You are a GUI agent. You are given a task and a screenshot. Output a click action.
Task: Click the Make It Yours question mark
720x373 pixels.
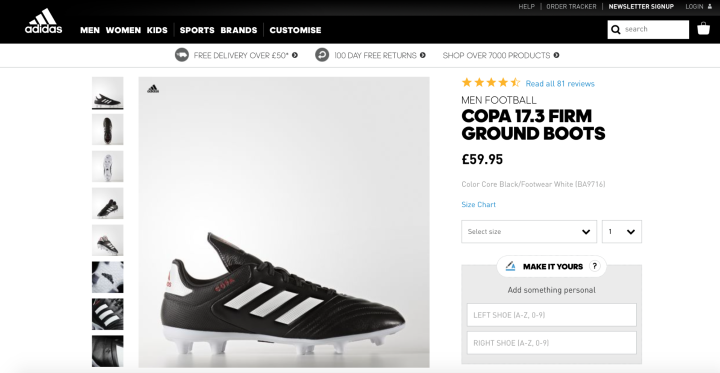coord(595,266)
